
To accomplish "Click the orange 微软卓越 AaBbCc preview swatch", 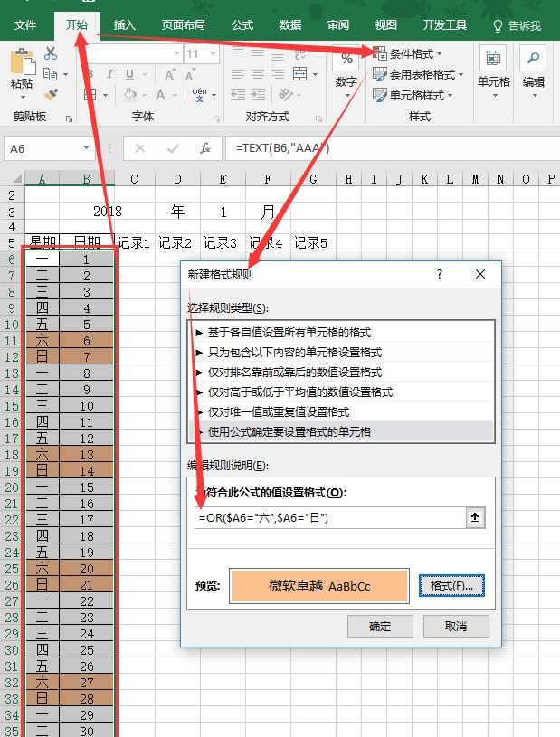I will click(x=319, y=586).
